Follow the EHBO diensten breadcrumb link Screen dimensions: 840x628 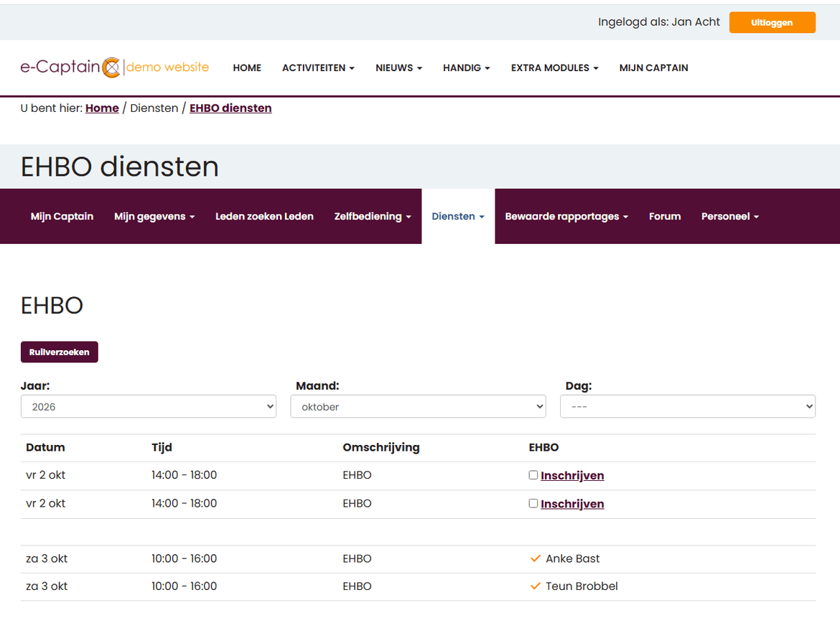pyautogui.click(x=230, y=108)
